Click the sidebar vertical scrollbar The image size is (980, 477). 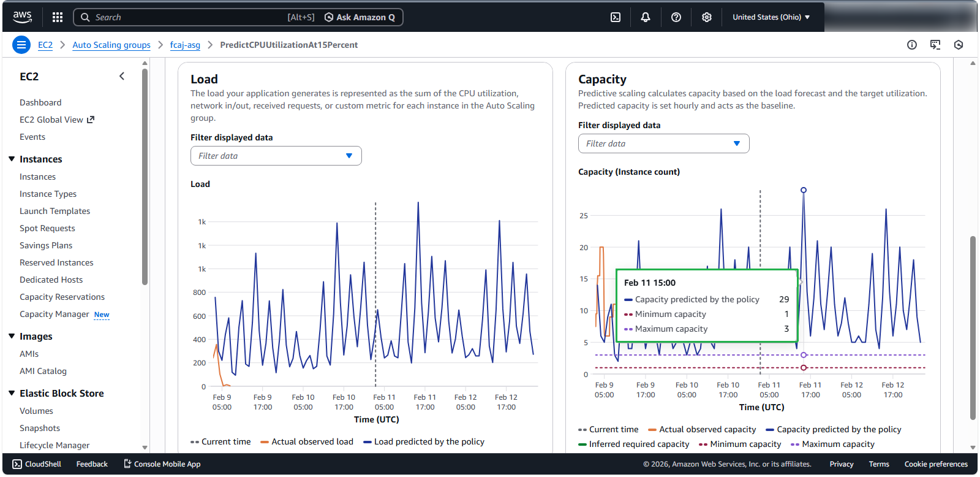pyautogui.click(x=145, y=177)
